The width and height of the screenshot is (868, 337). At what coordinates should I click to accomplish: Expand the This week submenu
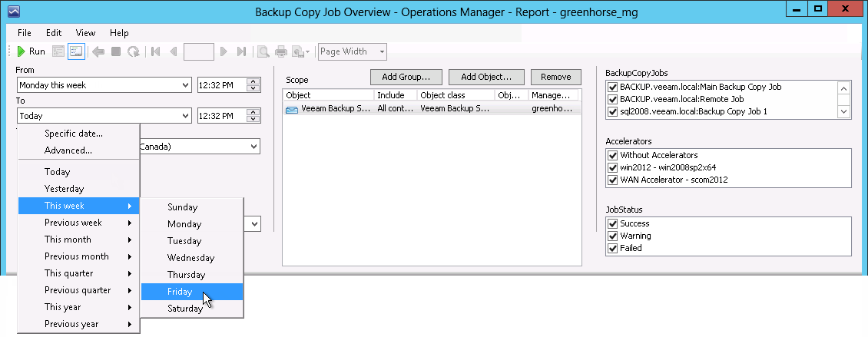point(78,206)
